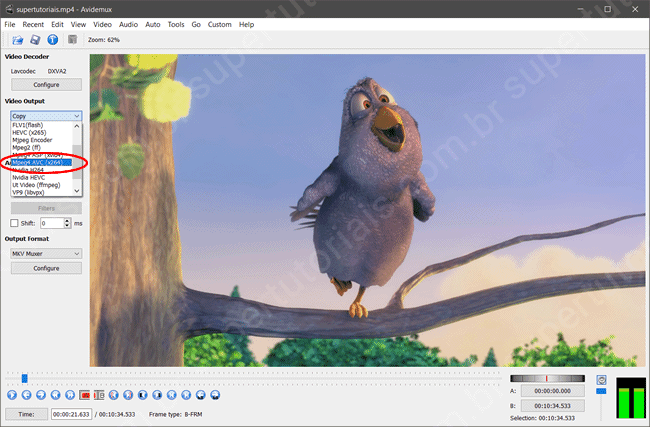Click the Save Video floppy icon
650x427 pixels.
coord(35,40)
